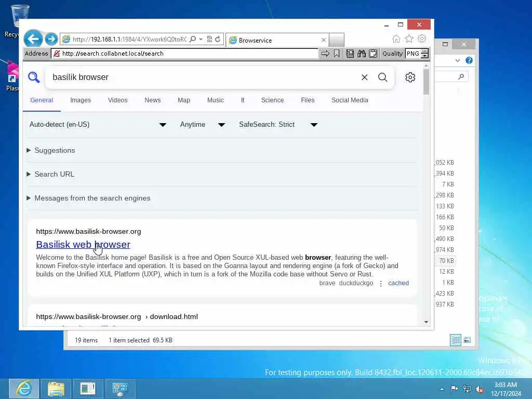Select the 70 KB file row in Explorer
Image resolution: width=532 pixels, height=399 pixels.
pos(446,261)
